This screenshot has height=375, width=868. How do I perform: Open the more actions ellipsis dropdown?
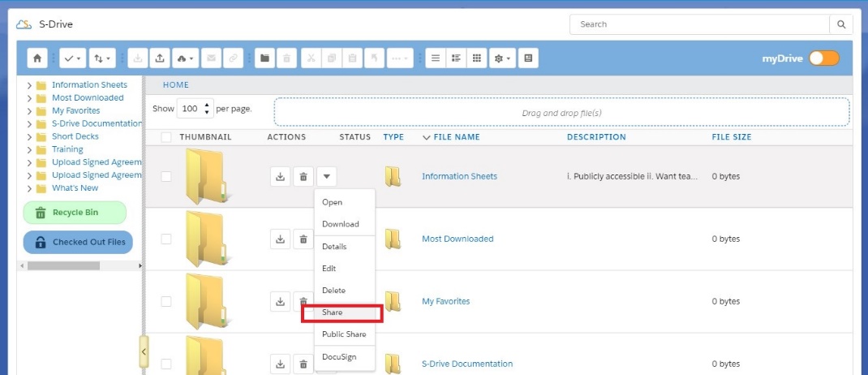click(x=400, y=58)
